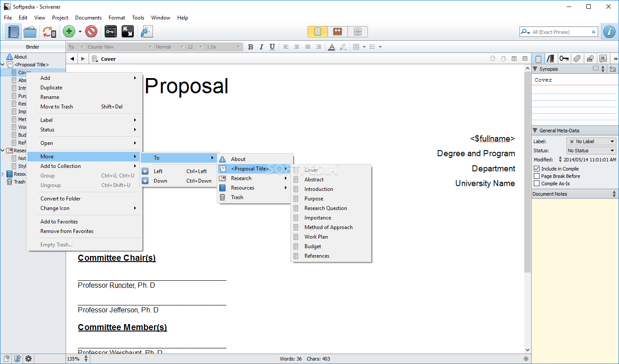619x364 pixels.
Task: Open the Comments & Footnotes icon
Action: (x=603, y=59)
